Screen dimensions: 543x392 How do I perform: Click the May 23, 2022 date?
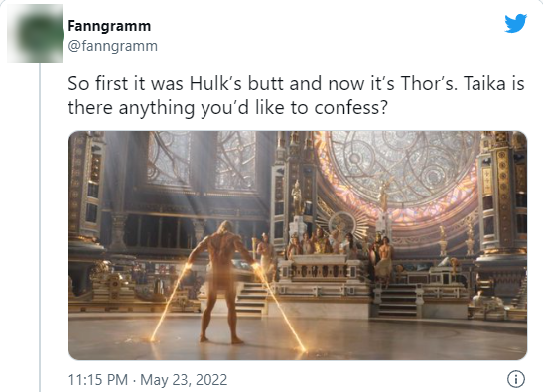coord(184,380)
